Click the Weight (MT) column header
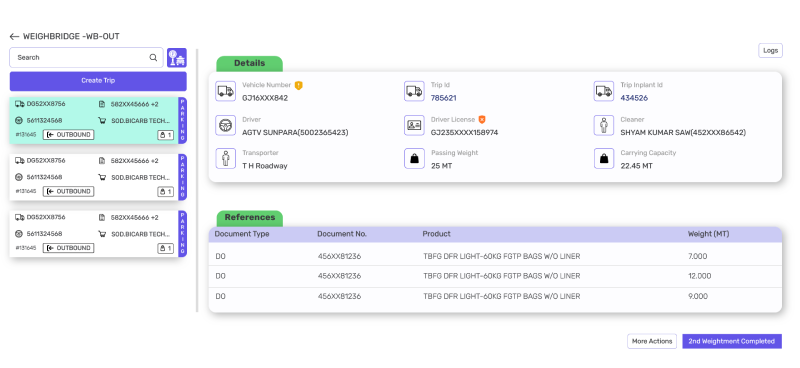This screenshot has width=800, height=368. (x=708, y=234)
